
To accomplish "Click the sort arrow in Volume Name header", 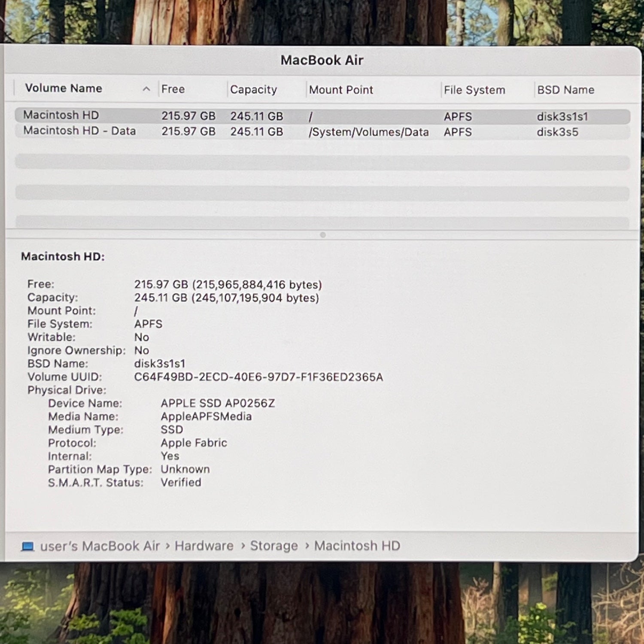I will [146, 89].
